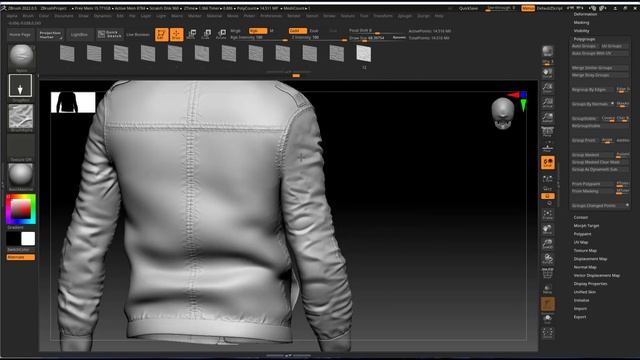The image size is (640, 360).
Task: Click QuickSave in title bar
Action: point(468,8)
